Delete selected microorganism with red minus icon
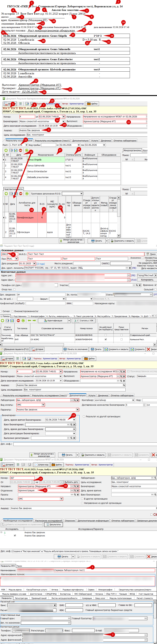The image size is (157, 644). point(21,150)
